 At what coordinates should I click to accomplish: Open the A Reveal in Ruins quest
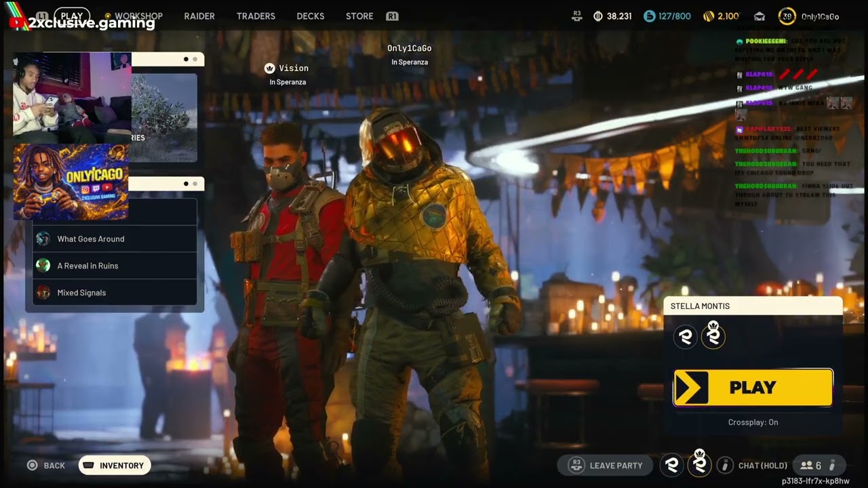(x=115, y=266)
